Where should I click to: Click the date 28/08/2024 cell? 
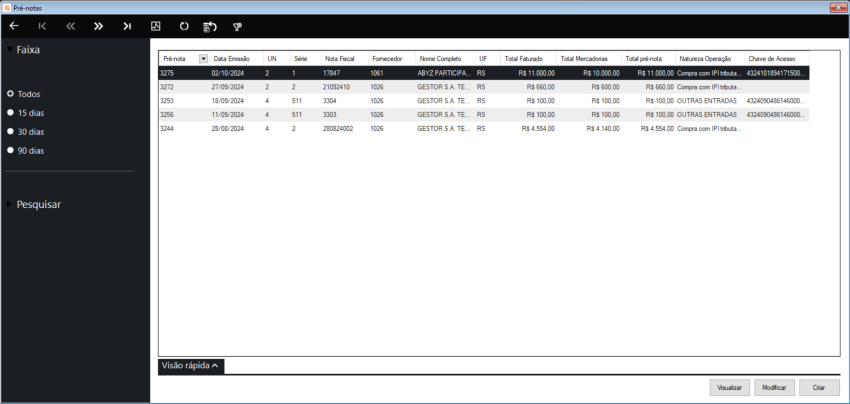228,129
